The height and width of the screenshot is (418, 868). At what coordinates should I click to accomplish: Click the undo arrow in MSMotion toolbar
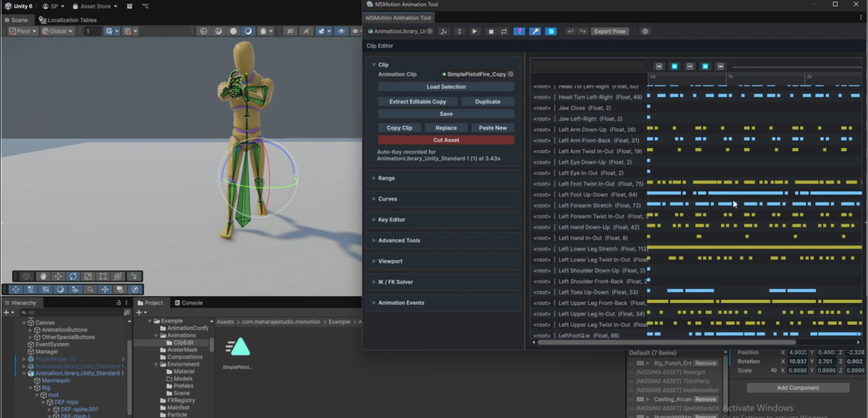pyautogui.click(x=570, y=32)
